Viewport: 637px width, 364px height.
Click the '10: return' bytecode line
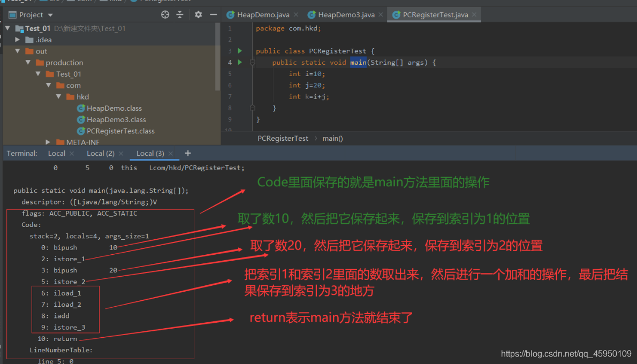pyautogui.click(x=57, y=338)
